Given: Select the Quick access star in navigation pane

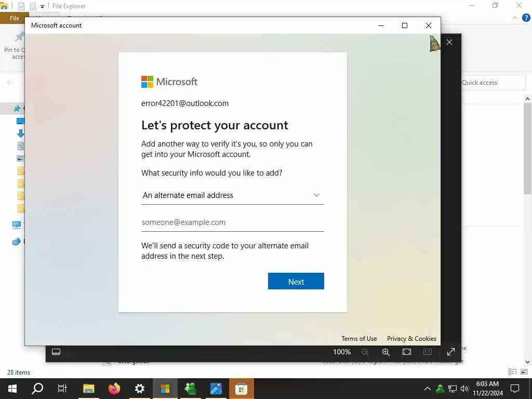Looking at the screenshot, I should [17, 109].
